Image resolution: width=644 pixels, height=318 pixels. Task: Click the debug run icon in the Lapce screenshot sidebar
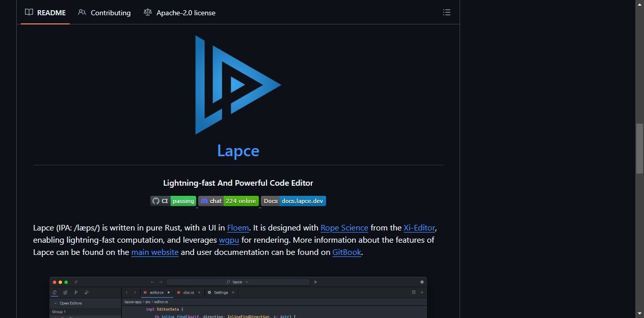click(87, 293)
